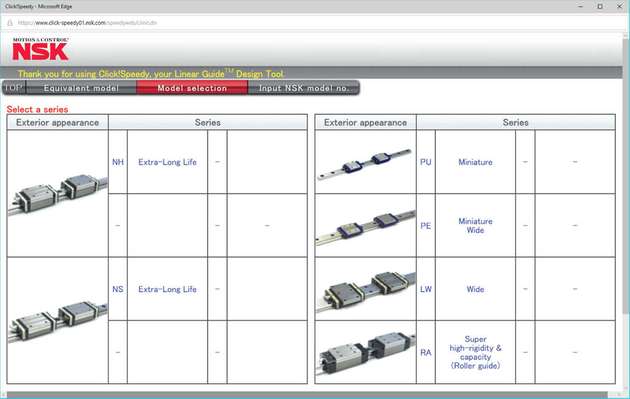The width and height of the screenshot is (630, 399).
Task: Click the LW series code link
Action: pyautogui.click(x=425, y=289)
